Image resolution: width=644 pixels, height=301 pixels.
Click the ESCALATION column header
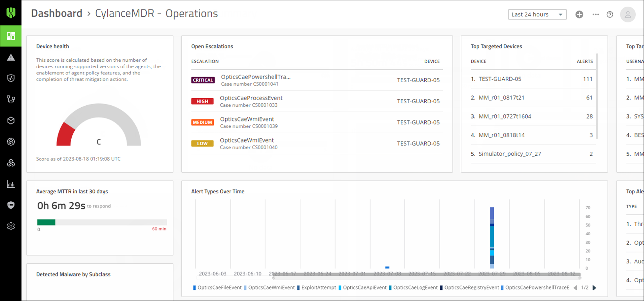click(205, 61)
